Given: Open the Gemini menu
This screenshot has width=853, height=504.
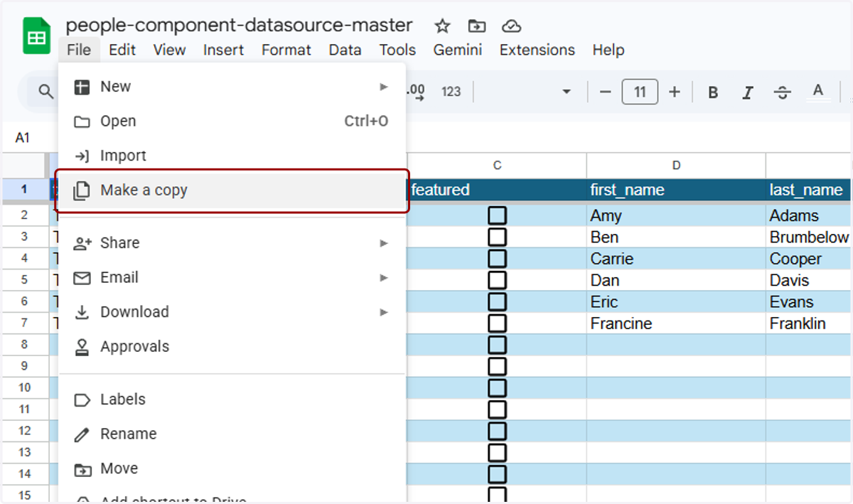Looking at the screenshot, I should [457, 50].
